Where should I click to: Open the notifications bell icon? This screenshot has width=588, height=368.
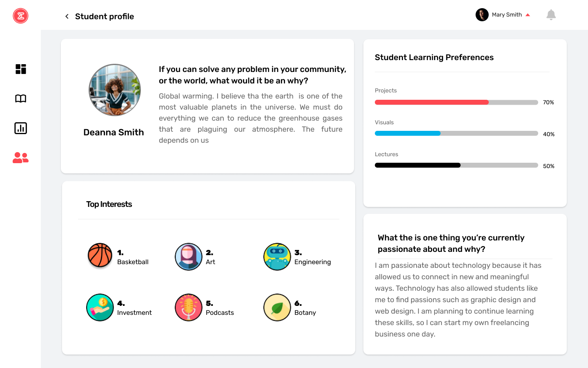(551, 15)
